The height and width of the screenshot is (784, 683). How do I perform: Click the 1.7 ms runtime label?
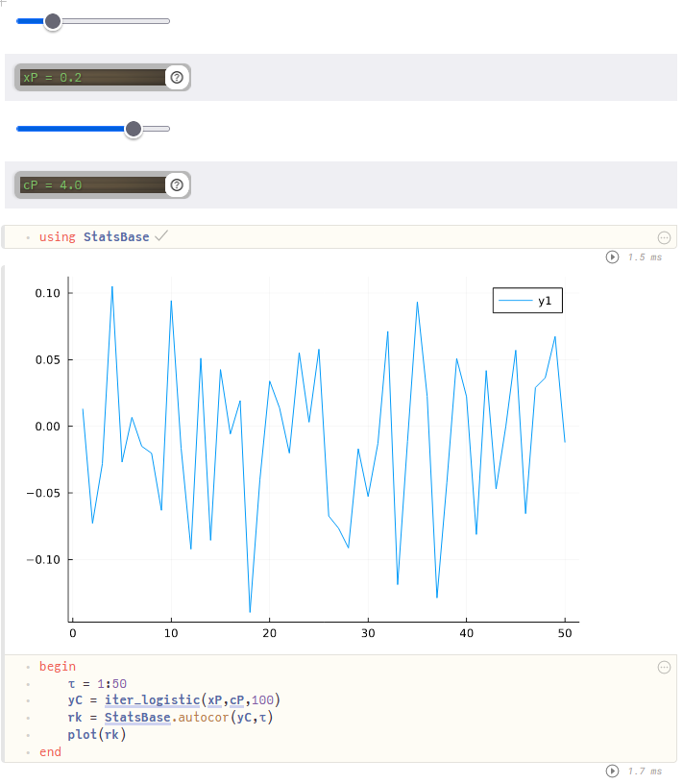pyautogui.click(x=645, y=771)
